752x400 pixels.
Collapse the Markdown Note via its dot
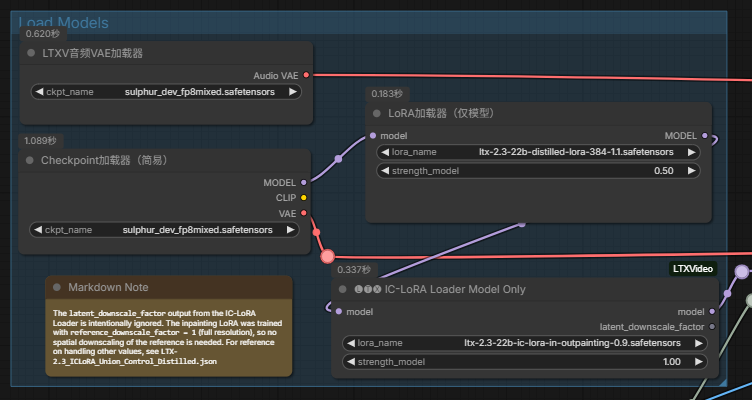tap(57, 287)
